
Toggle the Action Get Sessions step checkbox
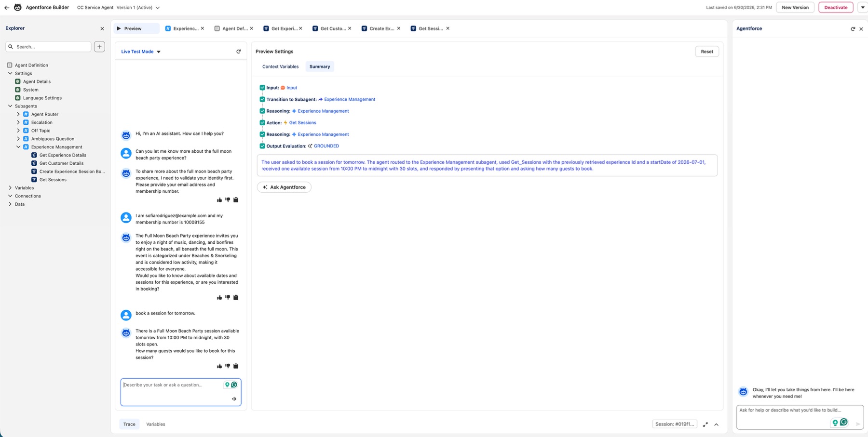tap(262, 123)
